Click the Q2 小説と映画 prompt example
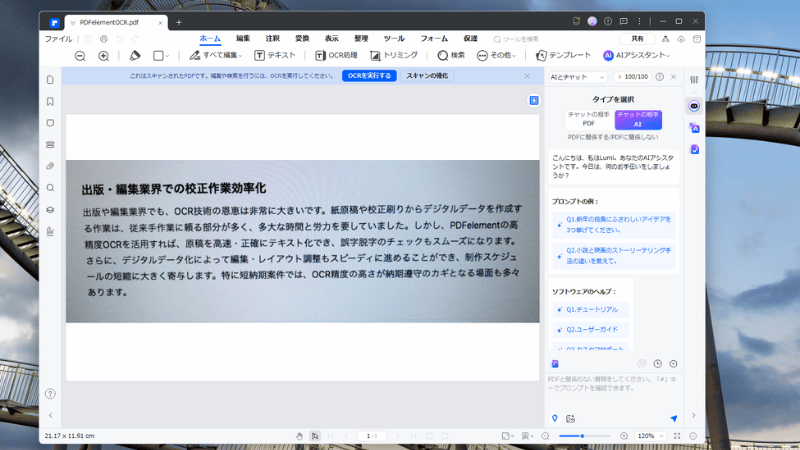The image size is (800, 450). click(x=614, y=256)
